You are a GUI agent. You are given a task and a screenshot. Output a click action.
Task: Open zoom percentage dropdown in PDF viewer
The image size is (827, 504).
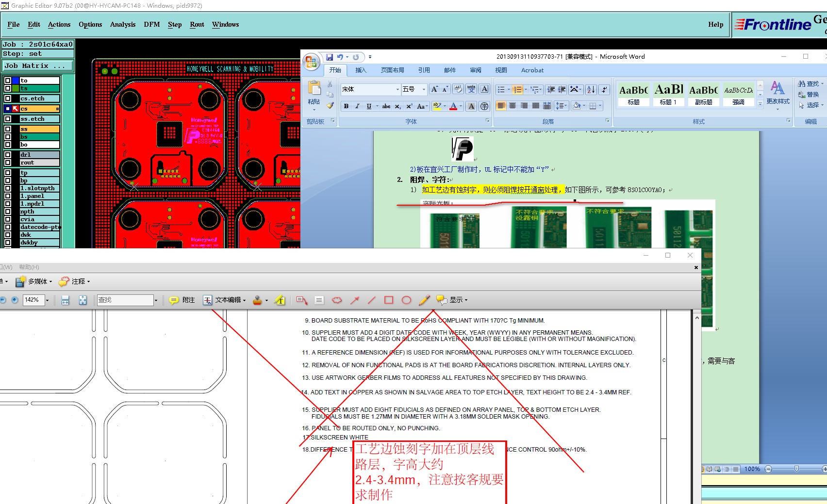(x=47, y=300)
